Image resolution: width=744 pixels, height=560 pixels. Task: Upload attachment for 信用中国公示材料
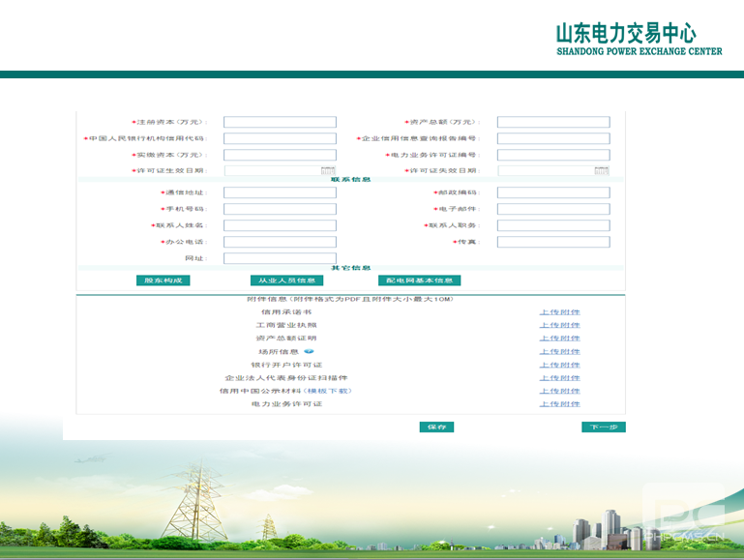coord(560,391)
